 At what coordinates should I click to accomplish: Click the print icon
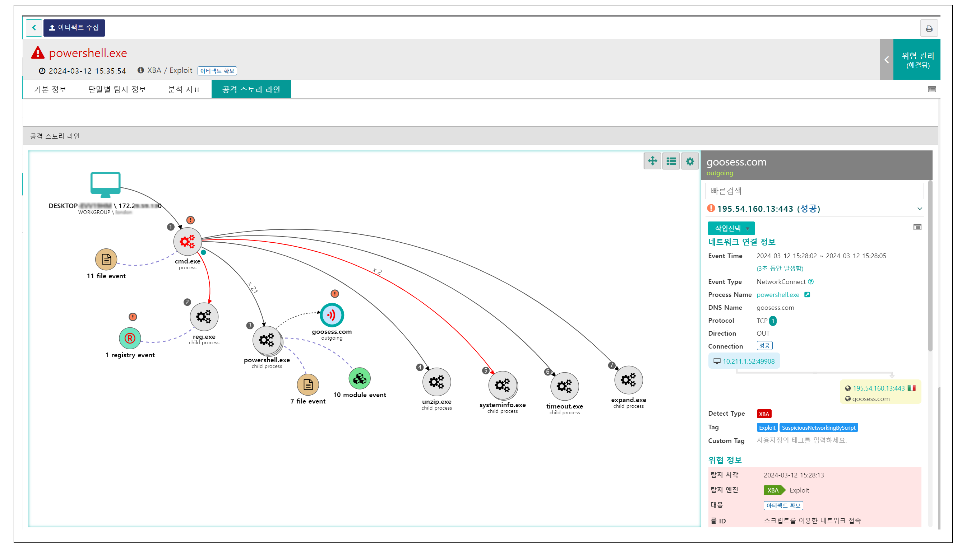929,28
